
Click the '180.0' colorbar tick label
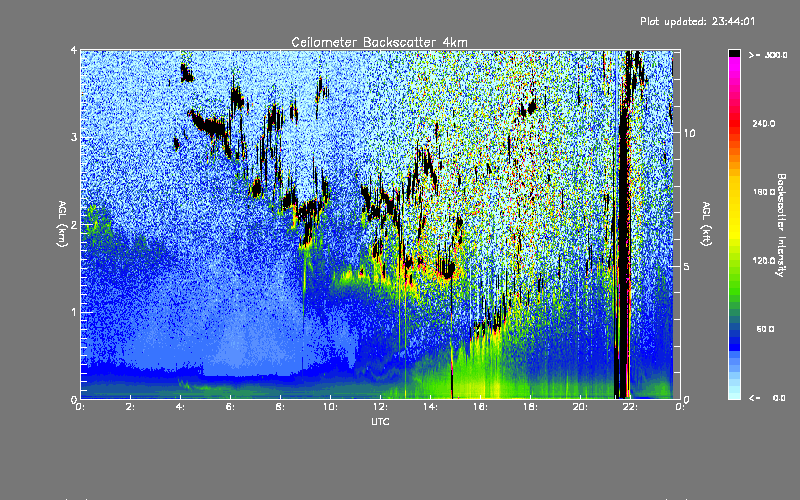[x=764, y=192]
